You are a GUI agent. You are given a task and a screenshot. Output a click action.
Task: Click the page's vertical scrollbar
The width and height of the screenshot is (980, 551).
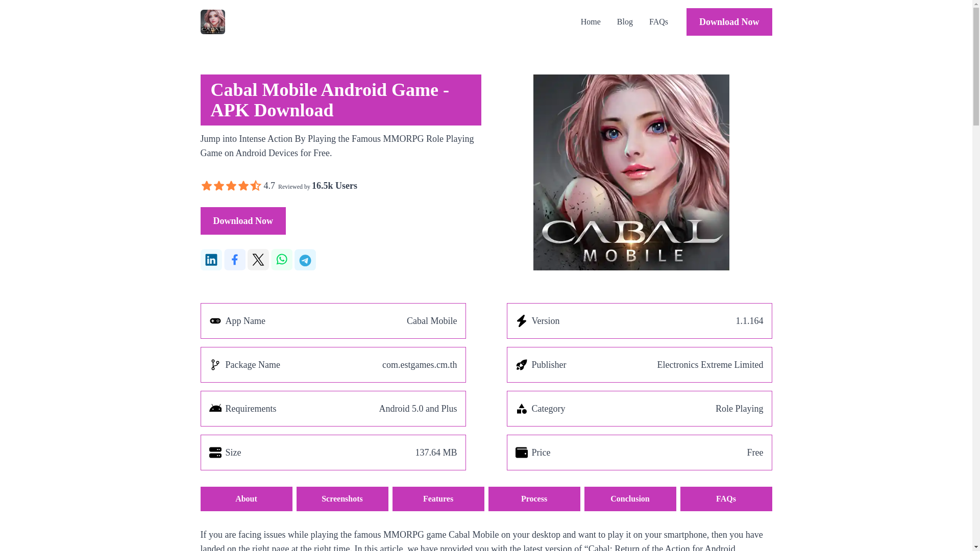point(976,275)
